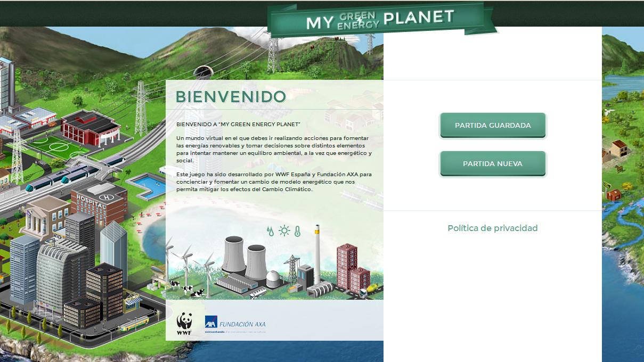Click the WWF panda logo
The width and height of the screenshot is (644, 362).
[184, 324]
